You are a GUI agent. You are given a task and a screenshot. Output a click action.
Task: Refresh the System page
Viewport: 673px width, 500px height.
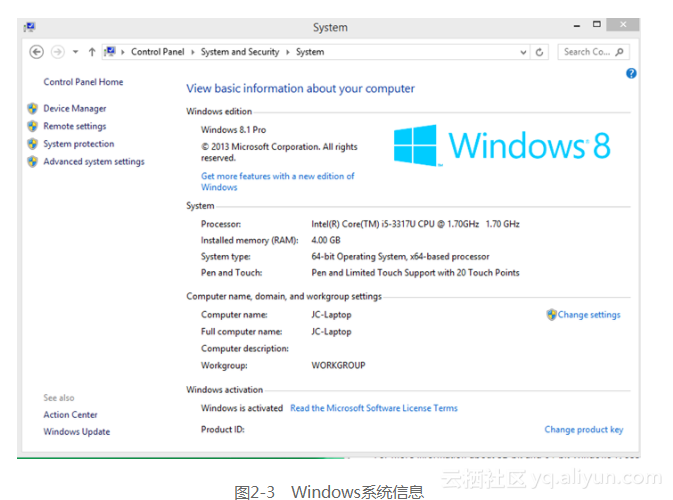pyautogui.click(x=540, y=52)
